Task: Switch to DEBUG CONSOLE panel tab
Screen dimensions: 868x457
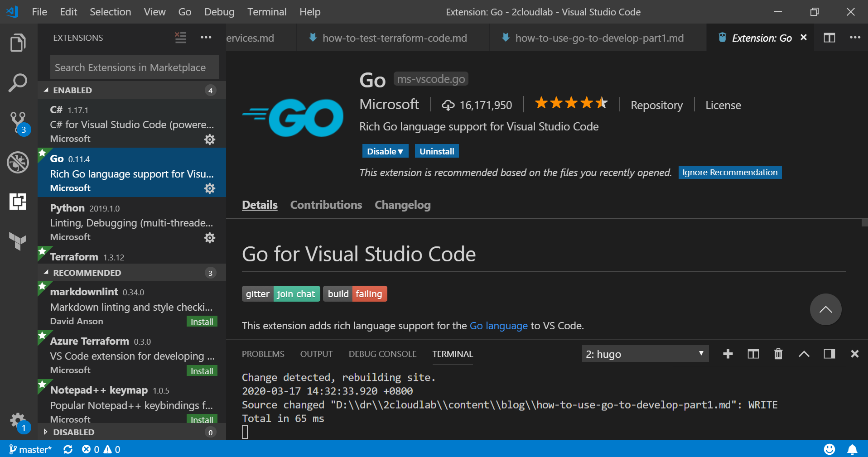Action: pos(383,354)
